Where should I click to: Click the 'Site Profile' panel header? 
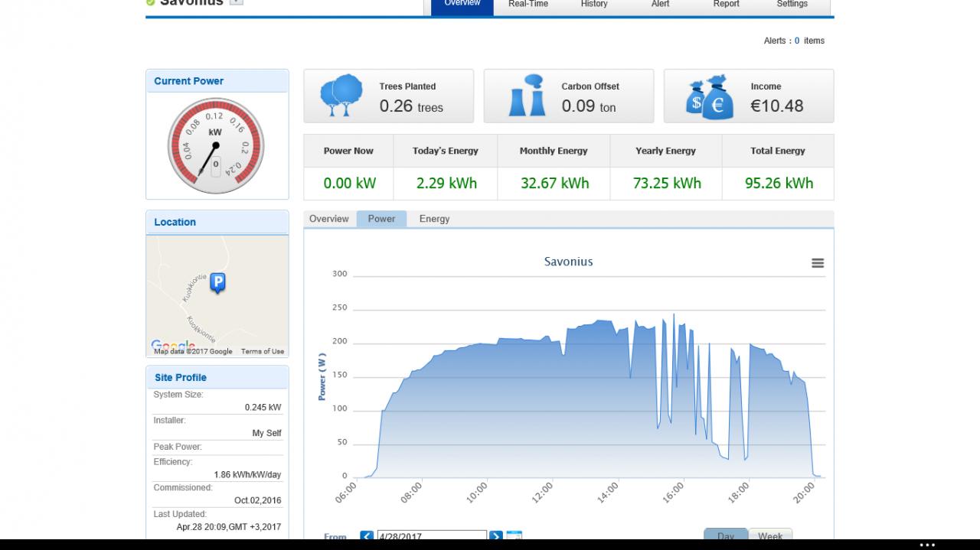[x=217, y=377]
